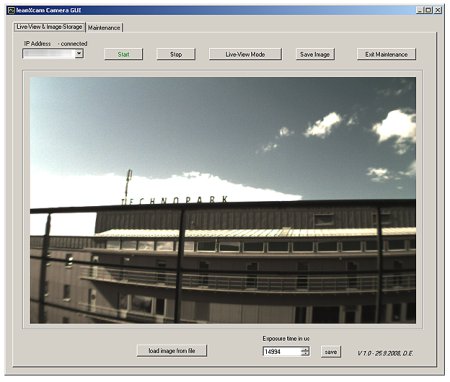Decrease exposure time with the down arrow

305,354
